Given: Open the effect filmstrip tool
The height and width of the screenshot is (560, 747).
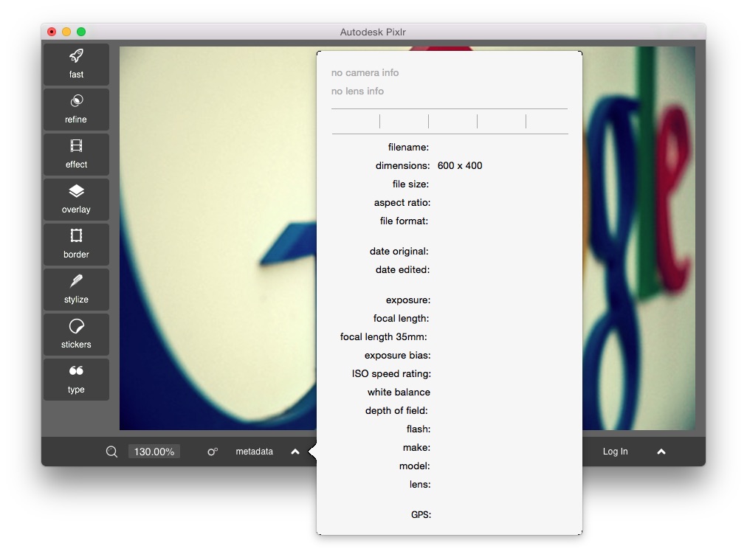Looking at the screenshot, I should pos(76,154).
